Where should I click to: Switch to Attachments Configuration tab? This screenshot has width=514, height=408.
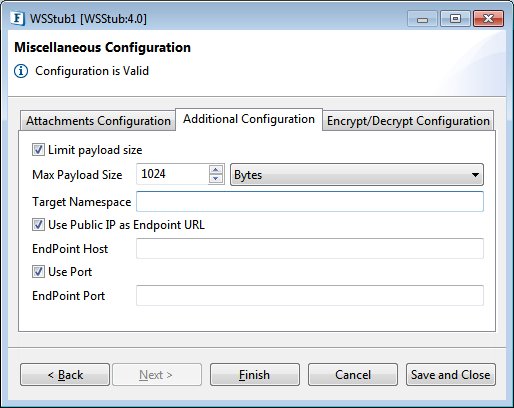coord(98,121)
